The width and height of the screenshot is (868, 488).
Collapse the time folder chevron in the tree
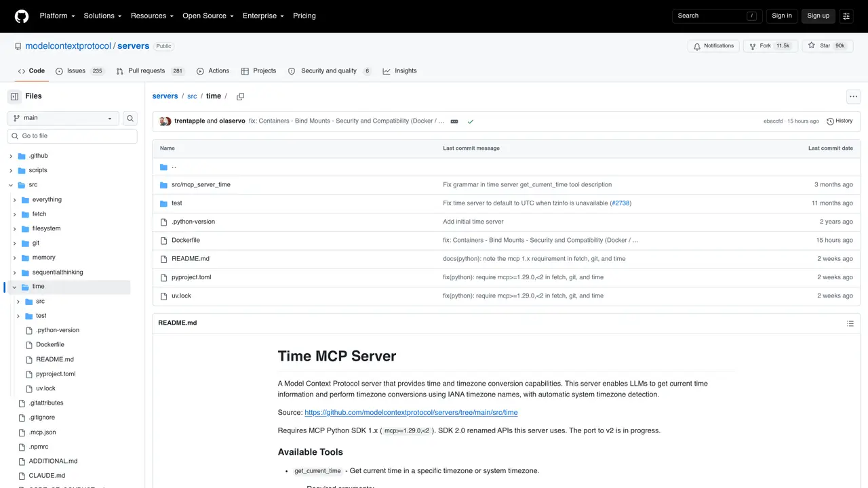coord(14,287)
